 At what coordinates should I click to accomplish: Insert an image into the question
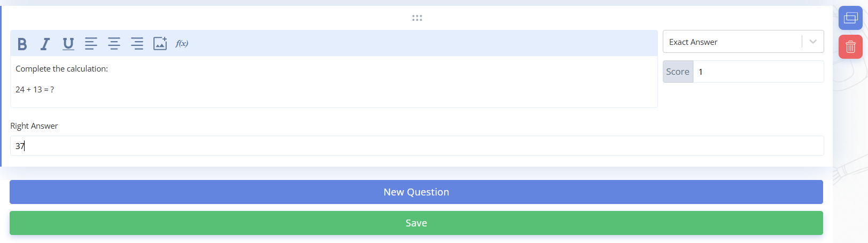(x=160, y=44)
